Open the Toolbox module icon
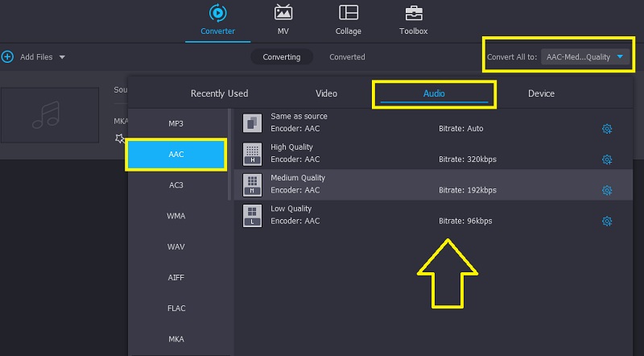This screenshot has width=644, height=356. coord(413,14)
